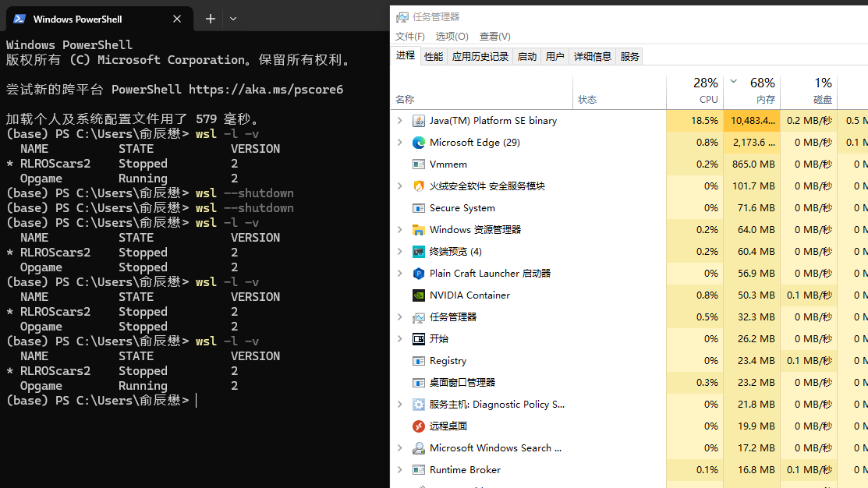Click the PowerShell icon in the terminal tab
868x488 pixels.
[19, 19]
